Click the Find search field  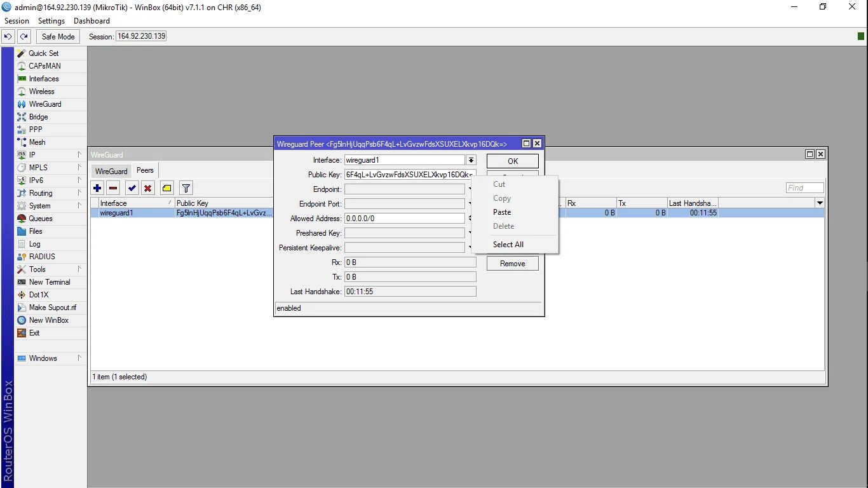click(x=804, y=188)
